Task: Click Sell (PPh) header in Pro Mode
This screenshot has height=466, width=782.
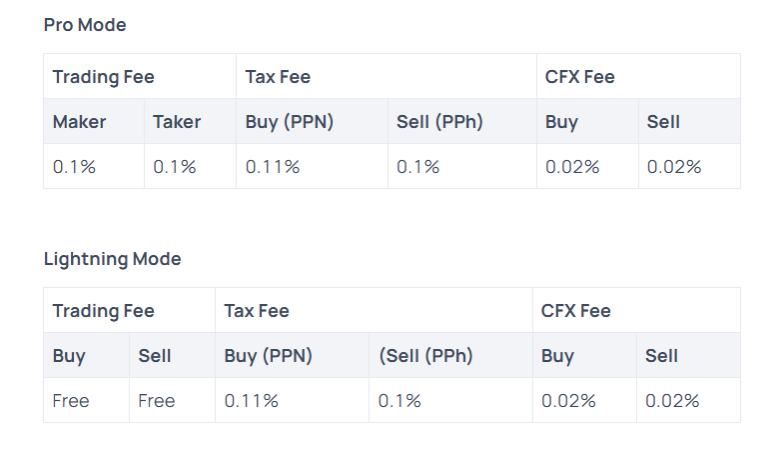Action: pos(439,122)
